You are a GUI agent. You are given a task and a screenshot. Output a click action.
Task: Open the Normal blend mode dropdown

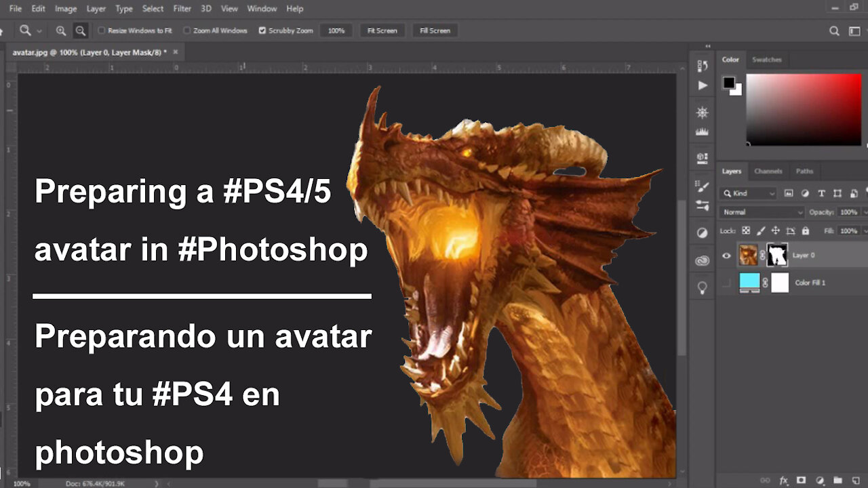[x=762, y=212]
